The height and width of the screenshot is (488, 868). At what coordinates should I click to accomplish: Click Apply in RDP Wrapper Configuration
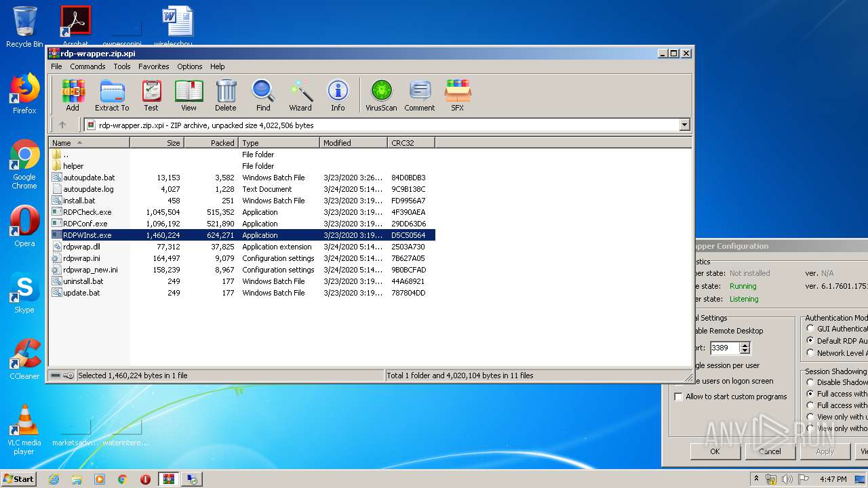825,451
